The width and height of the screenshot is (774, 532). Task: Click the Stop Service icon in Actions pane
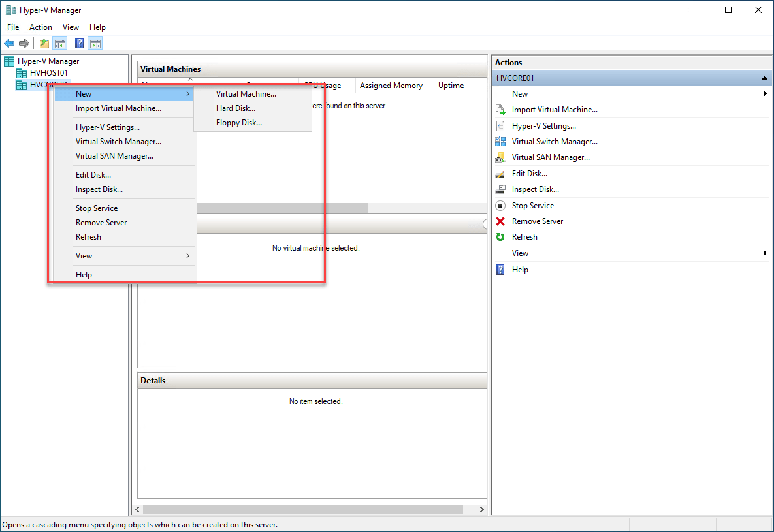500,206
